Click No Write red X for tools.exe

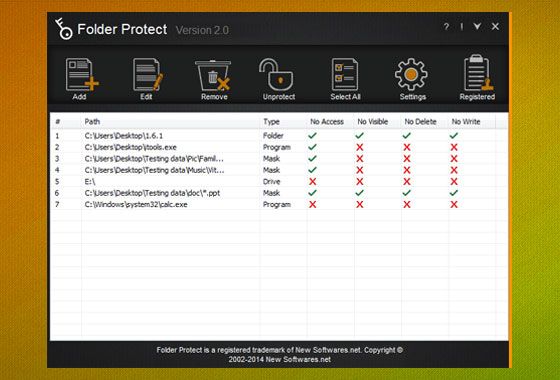(x=454, y=147)
